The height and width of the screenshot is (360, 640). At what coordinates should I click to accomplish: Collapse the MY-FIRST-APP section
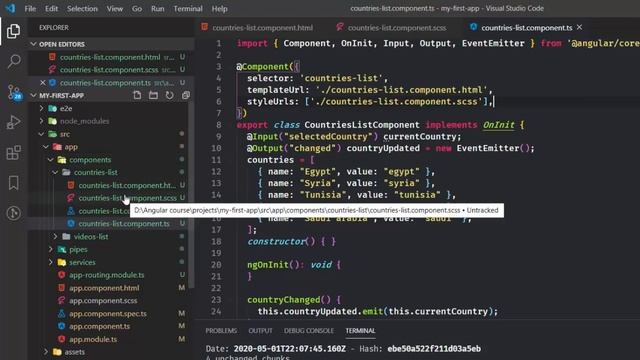33,96
